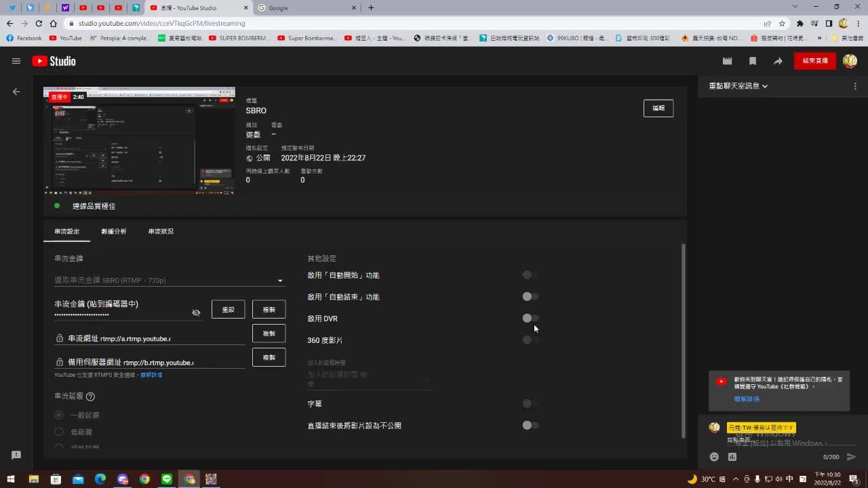Image resolution: width=868 pixels, height=488 pixels.
Task: Toggle stream key visibility eye icon
Action: point(196,312)
